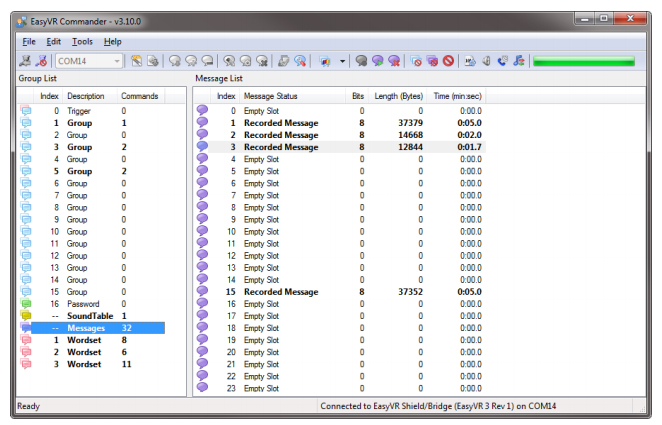Click the Message Status column header
This screenshot has width=662, height=425.
pos(293,96)
